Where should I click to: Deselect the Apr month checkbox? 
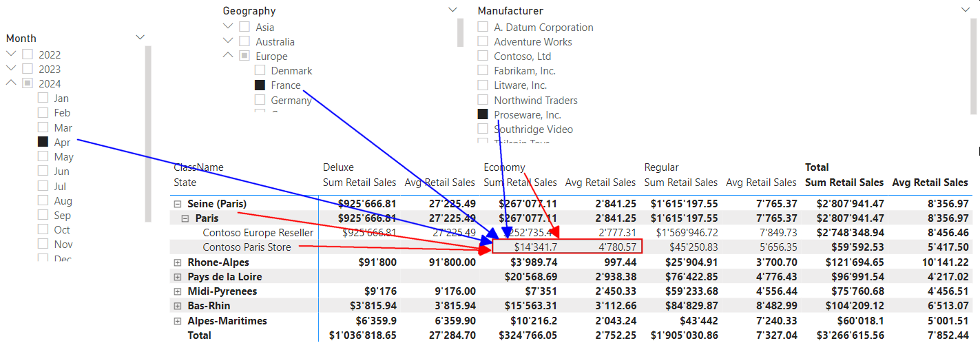click(43, 142)
